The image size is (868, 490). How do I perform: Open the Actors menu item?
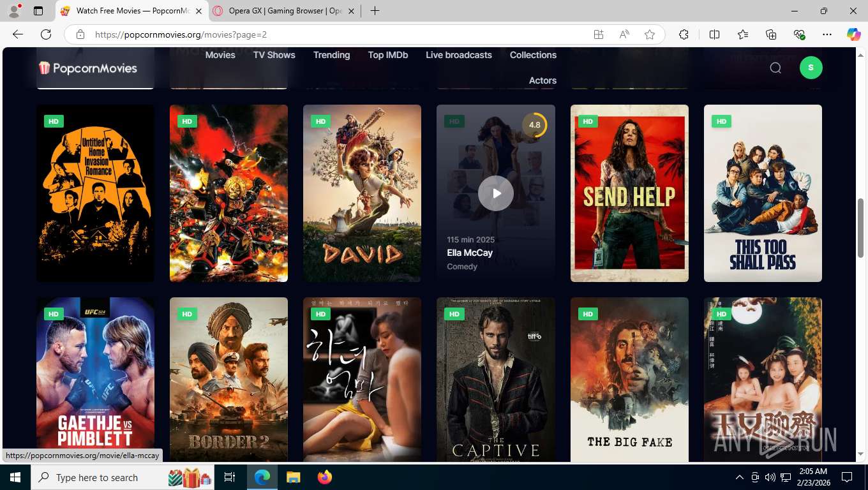coord(543,80)
